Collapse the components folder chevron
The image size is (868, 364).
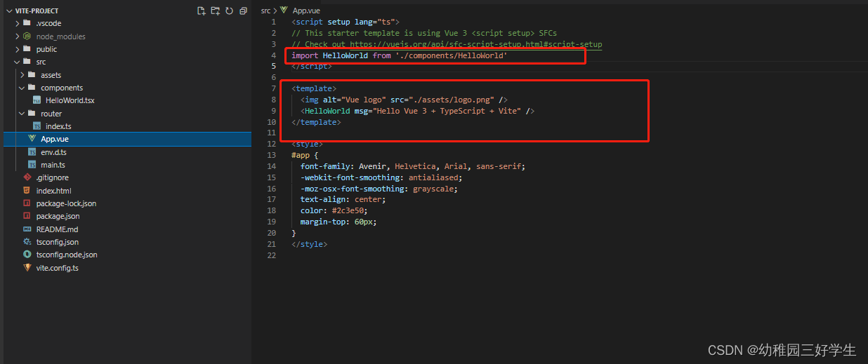coord(22,88)
